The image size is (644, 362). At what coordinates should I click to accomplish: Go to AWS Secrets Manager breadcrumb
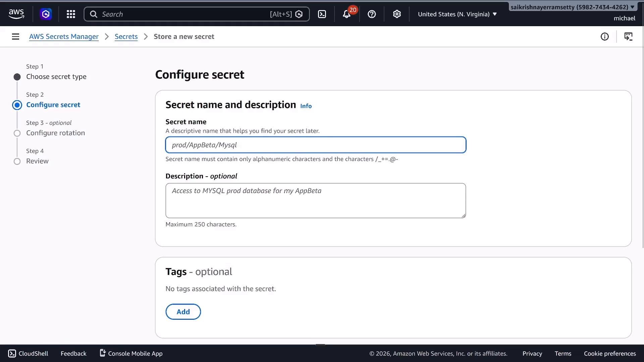(64, 37)
